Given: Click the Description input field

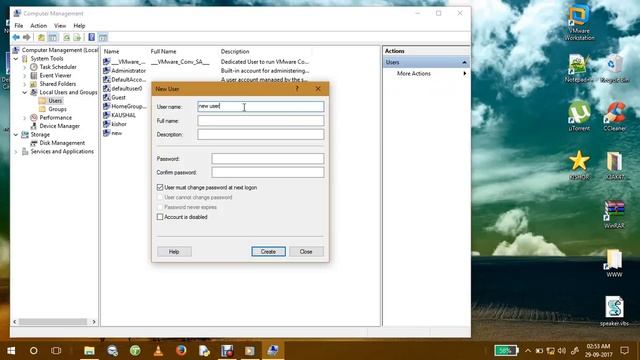Looking at the screenshot, I should [x=261, y=134].
